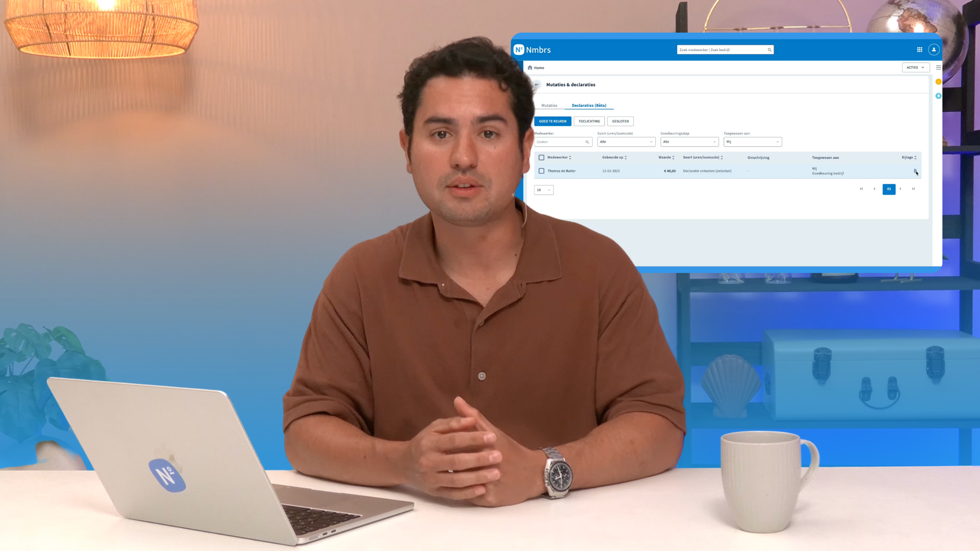Open the attachment paperclip for Thomas de Ruiter
This screenshot has height=551, width=980.
click(915, 171)
